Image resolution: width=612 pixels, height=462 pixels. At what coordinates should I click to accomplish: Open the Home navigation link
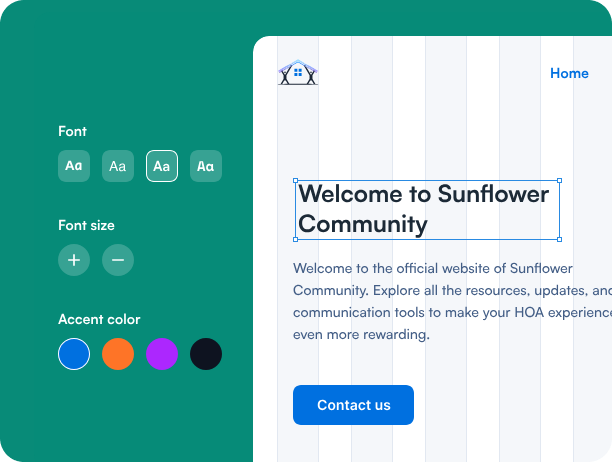[x=569, y=73]
